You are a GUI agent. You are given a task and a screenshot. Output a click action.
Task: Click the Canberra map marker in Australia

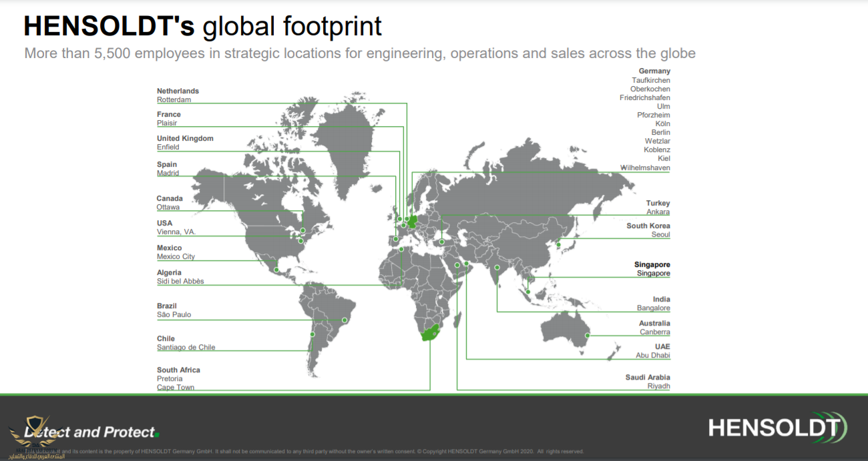[588, 336]
